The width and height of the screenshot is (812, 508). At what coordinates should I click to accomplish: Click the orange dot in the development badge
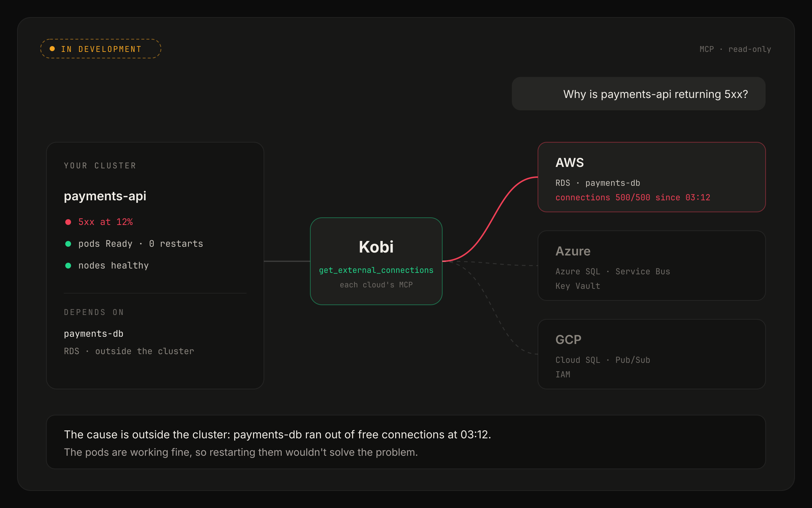[x=52, y=49]
